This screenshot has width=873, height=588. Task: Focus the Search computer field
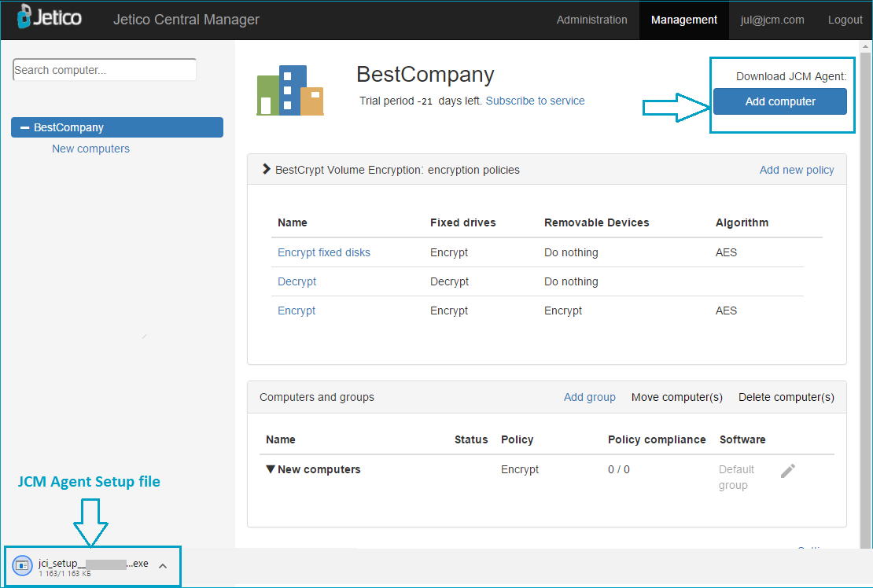[x=105, y=69]
